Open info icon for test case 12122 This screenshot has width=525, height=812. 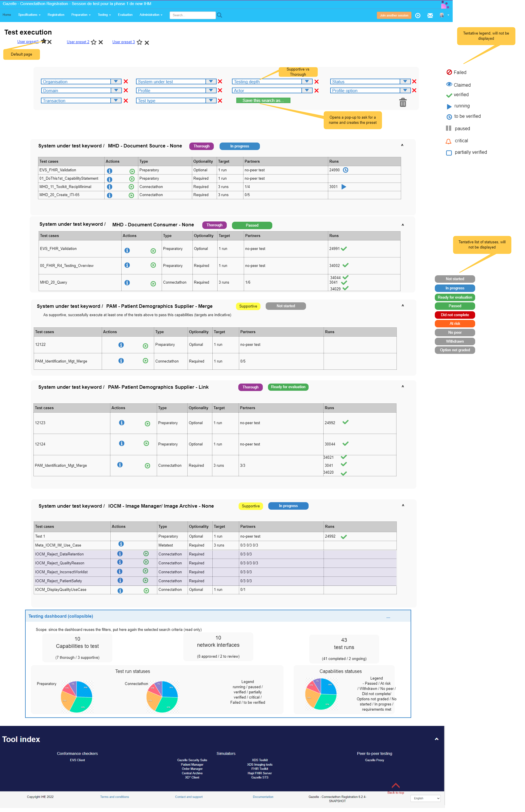tap(121, 345)
